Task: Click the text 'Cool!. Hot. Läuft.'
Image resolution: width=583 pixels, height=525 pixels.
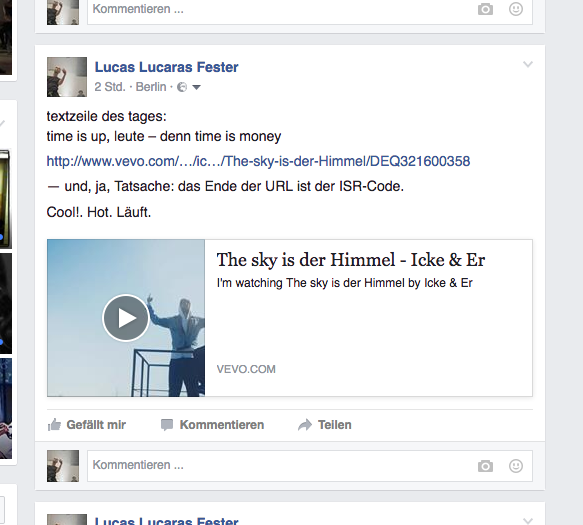Action: (99, 212)
